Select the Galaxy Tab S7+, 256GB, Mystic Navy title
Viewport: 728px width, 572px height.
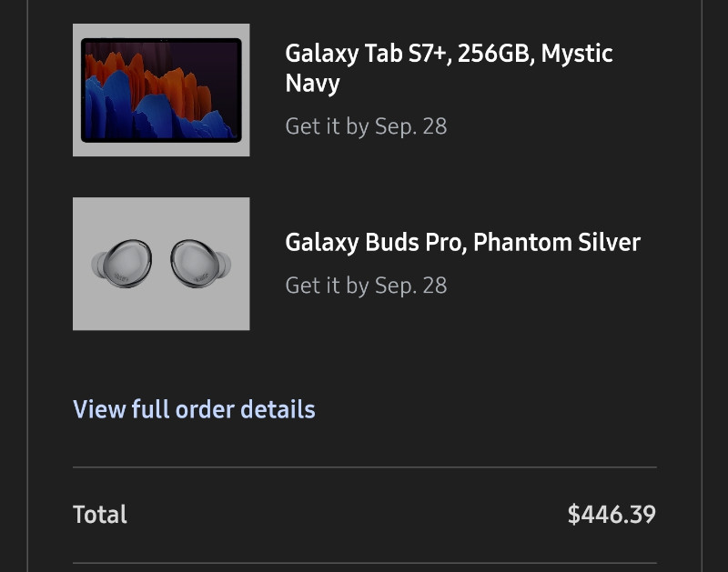[x=449, y=67]
